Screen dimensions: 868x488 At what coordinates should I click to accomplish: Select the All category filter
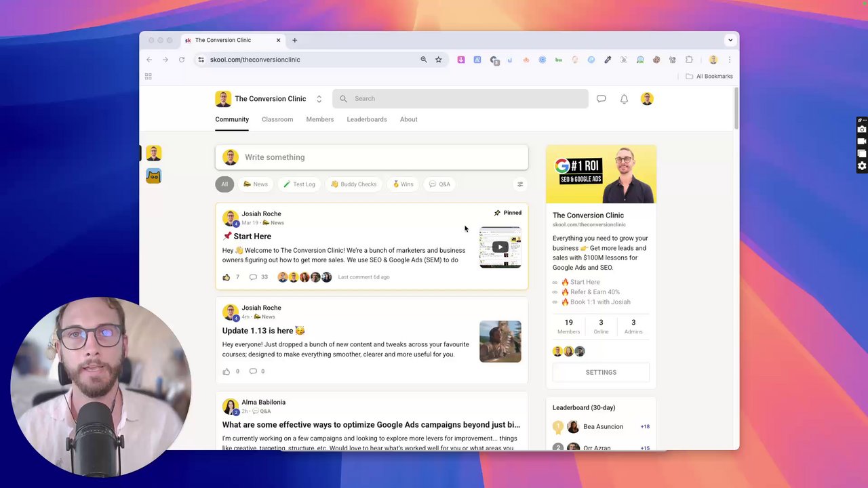point(224,184)
